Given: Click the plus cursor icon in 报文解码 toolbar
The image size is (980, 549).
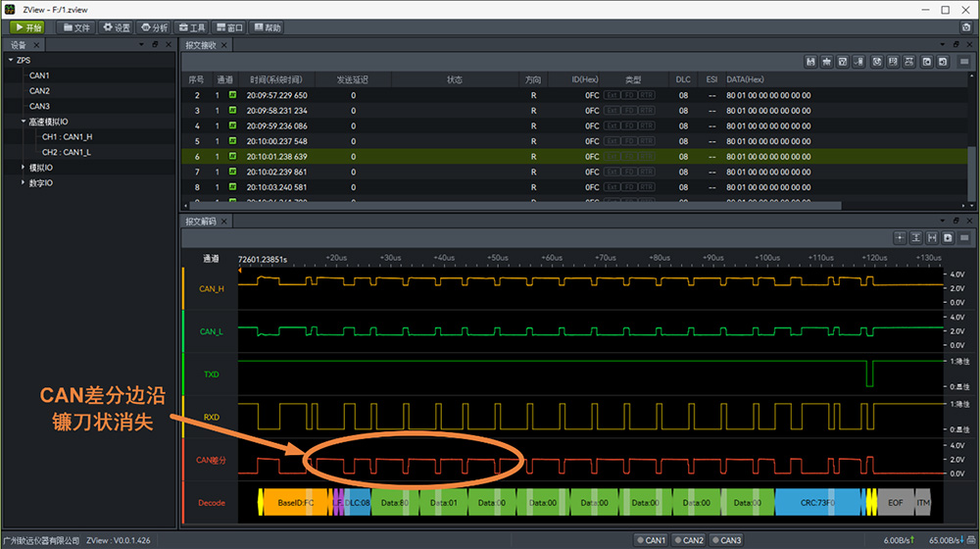Looking at the screenshot, I should click(x=900, y=238).
